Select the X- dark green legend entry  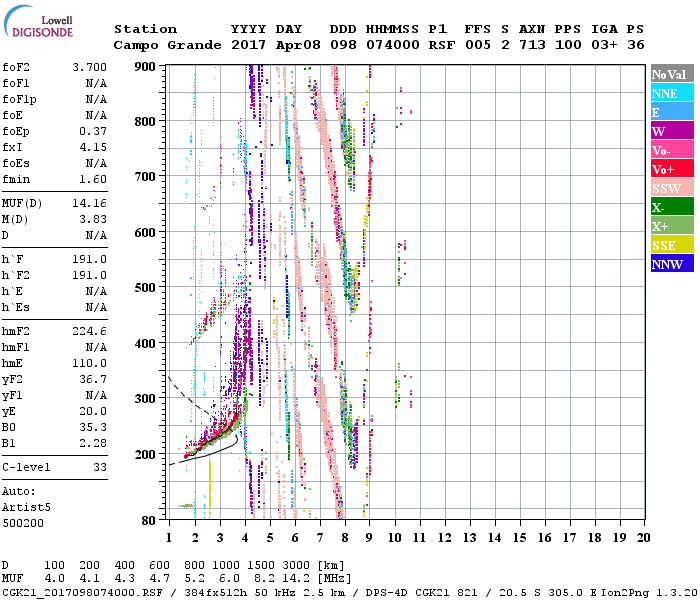coord(671,207)
